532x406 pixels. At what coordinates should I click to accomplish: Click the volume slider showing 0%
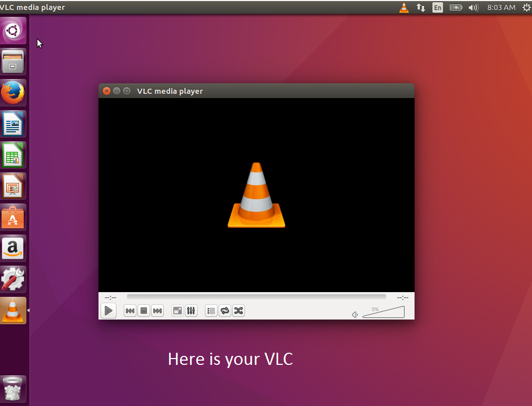click(383, 312)
